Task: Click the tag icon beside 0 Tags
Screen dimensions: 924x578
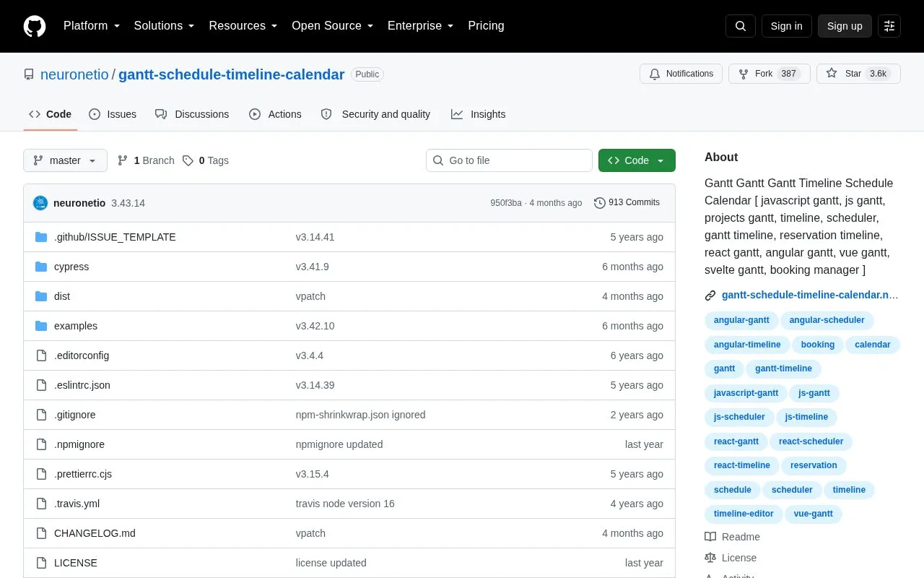Action: (188, 160)
